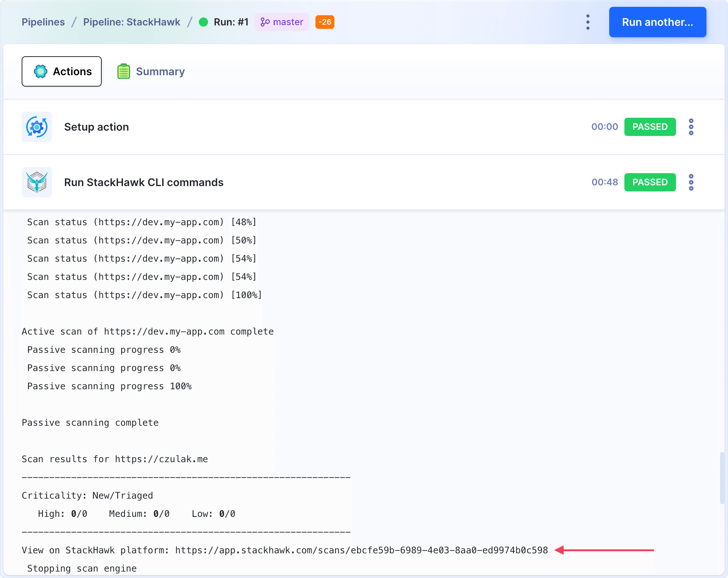Click 'Criticality: New/Triaged' log line
The image size is (728, 578).
(x=87, y=496)
